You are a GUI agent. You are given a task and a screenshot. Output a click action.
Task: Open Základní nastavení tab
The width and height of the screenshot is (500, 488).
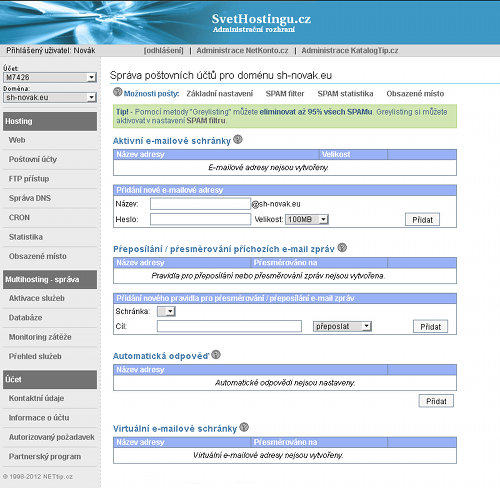(219, 94)
